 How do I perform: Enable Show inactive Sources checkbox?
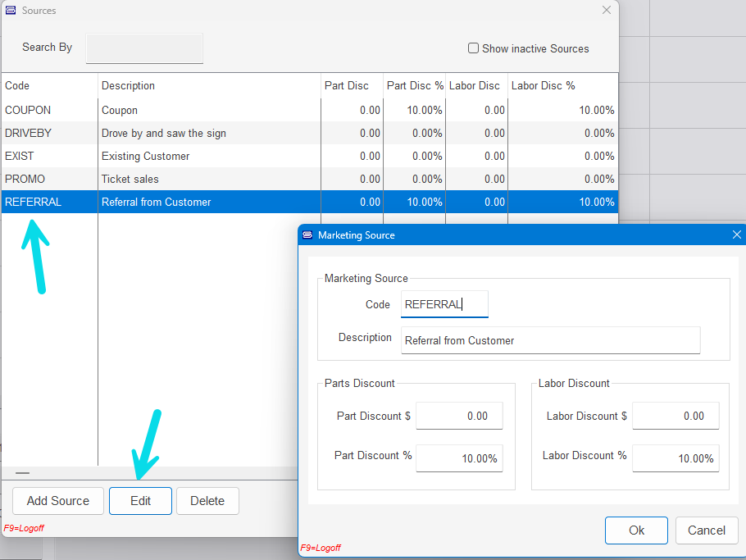pyautogui.click(x=473, y=48)
